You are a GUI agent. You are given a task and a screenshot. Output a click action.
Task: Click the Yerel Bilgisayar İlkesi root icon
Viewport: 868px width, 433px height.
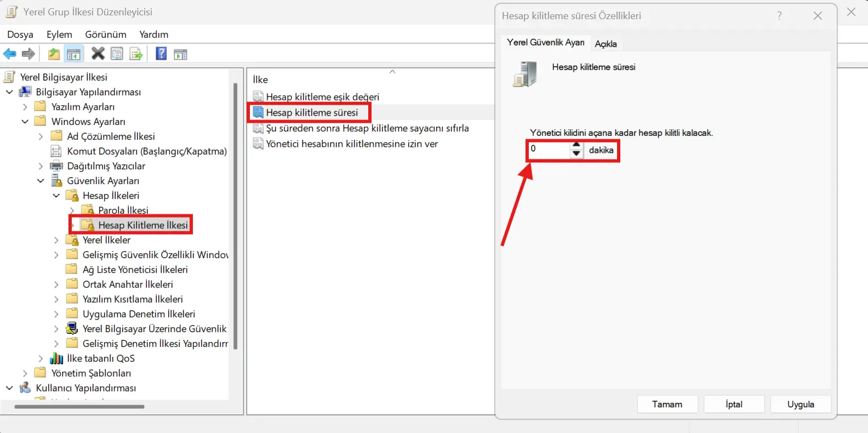pyautogui.click(x=9, y=77)
